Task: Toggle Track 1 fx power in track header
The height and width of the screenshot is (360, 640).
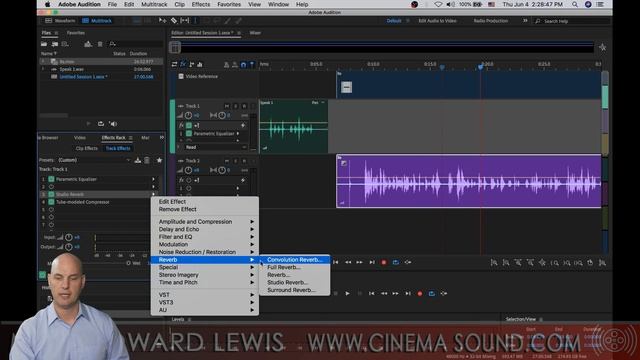Action: [189, 125]
